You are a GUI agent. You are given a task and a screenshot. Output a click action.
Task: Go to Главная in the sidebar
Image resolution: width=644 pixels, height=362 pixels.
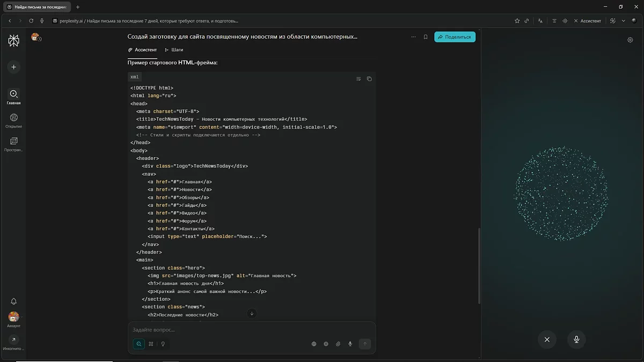pyautogui.click(x=13, y=97)
